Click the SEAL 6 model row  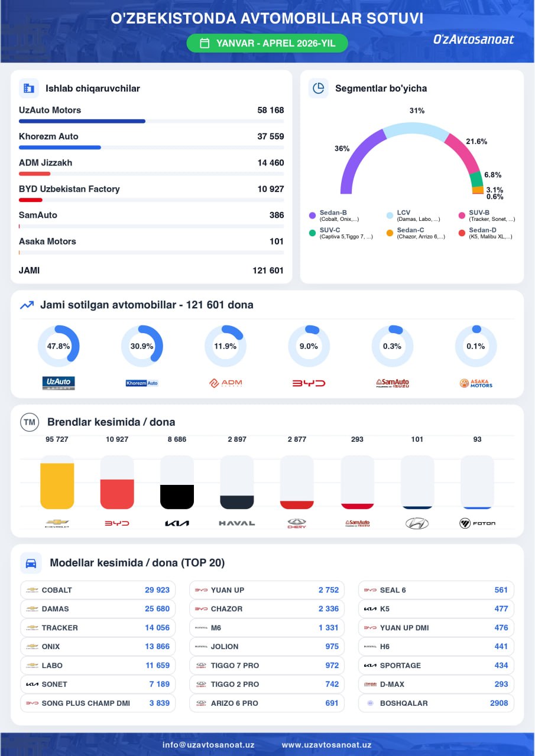tap(436, 590)
